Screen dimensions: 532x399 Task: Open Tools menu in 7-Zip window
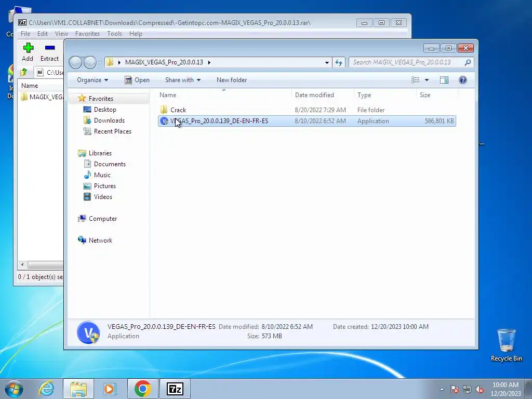click(114, 34)
